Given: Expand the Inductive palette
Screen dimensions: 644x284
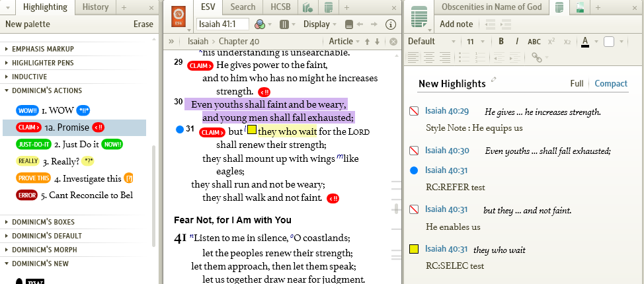Looking at the screenshot, I should click(x=29, y=77).
